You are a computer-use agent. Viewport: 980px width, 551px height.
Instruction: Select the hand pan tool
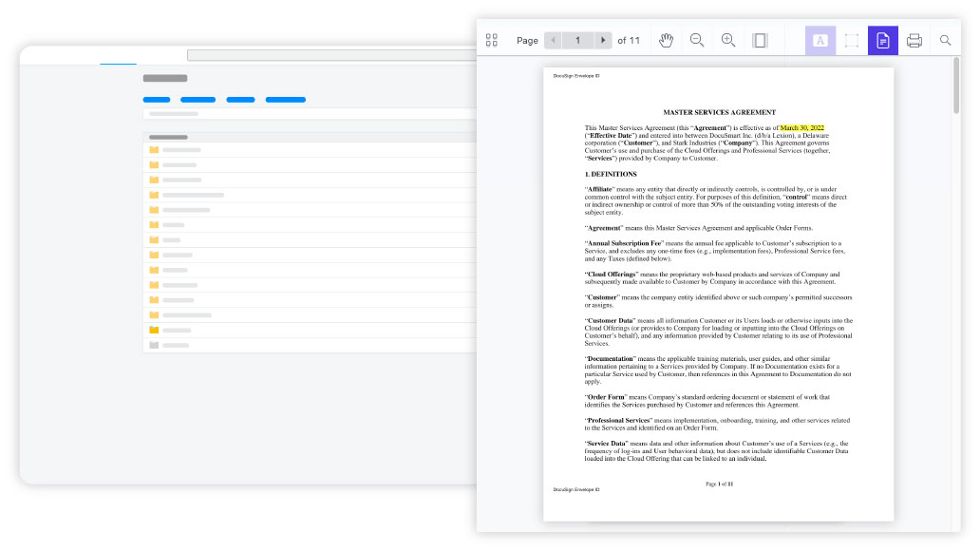click(666, 40)
